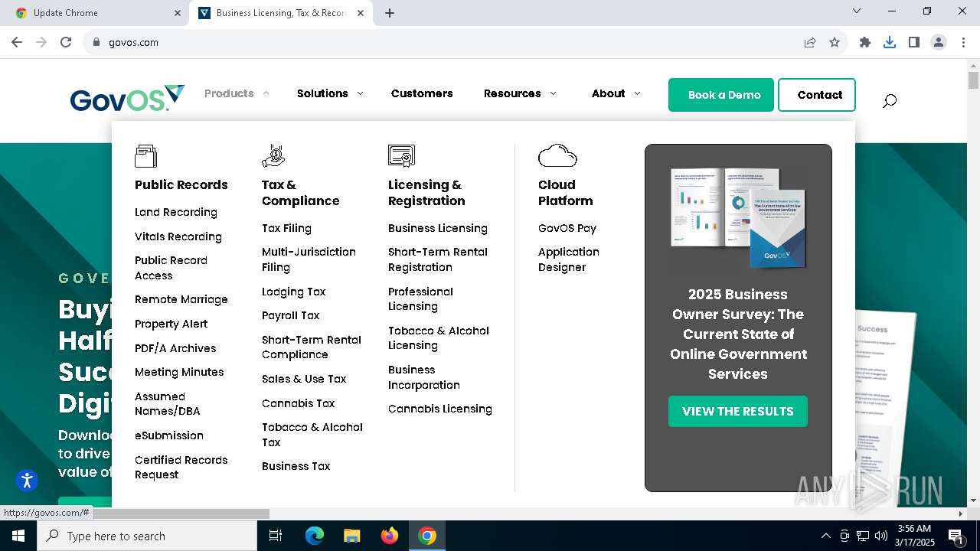Screen dimensions: 980x551
Task: Open the Assumed Names/DBA link
Action: click(167, 404)
